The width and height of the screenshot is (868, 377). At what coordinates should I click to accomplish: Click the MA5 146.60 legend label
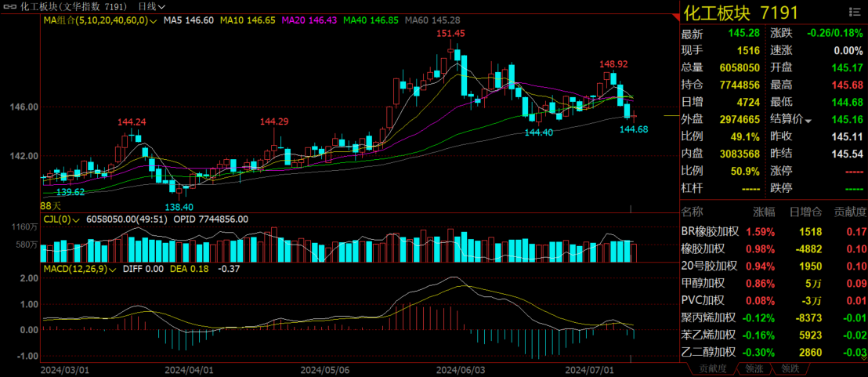coord(189,20)
